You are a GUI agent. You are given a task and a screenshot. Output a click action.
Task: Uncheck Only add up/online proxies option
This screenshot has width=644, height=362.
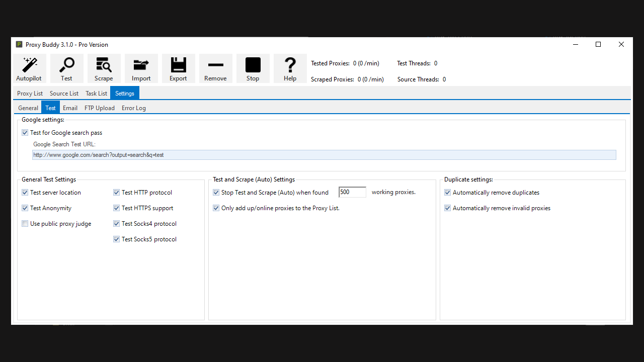pyautogui.click(x=216, y=208)
